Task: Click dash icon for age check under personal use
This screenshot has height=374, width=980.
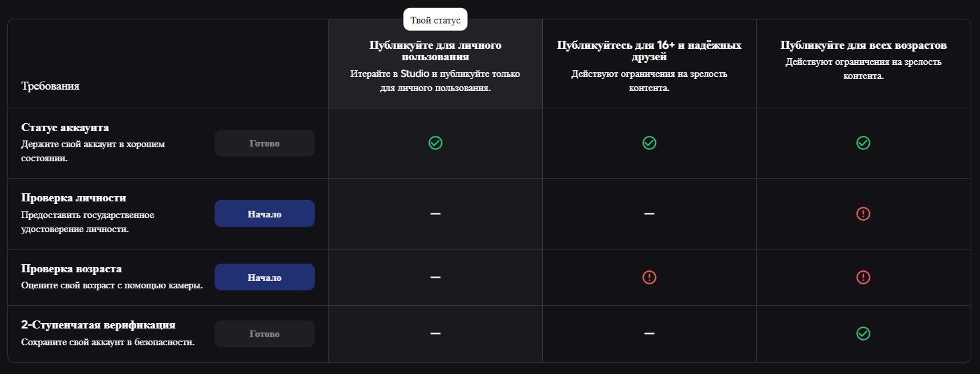Action: pyautogui.click(x=435, y=277)
